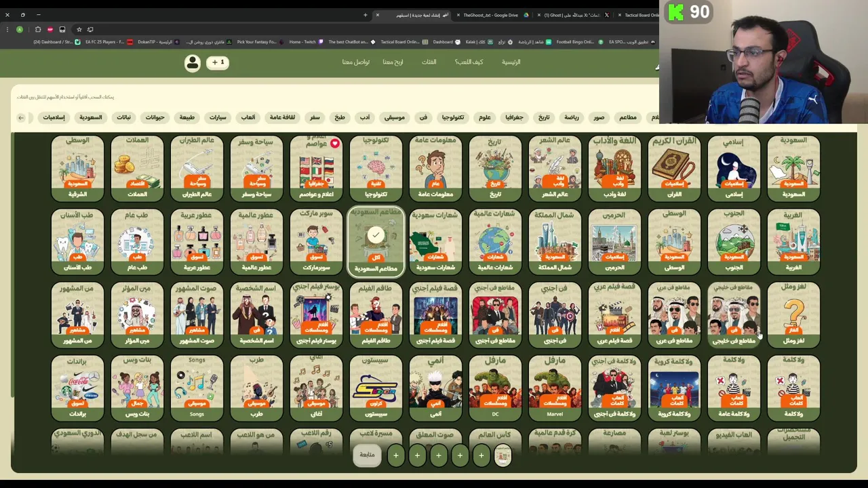The width and height of the screenshot is (868, 488).
Task: Choose the سبيستون cartoon card
Action: coord(376,388)
